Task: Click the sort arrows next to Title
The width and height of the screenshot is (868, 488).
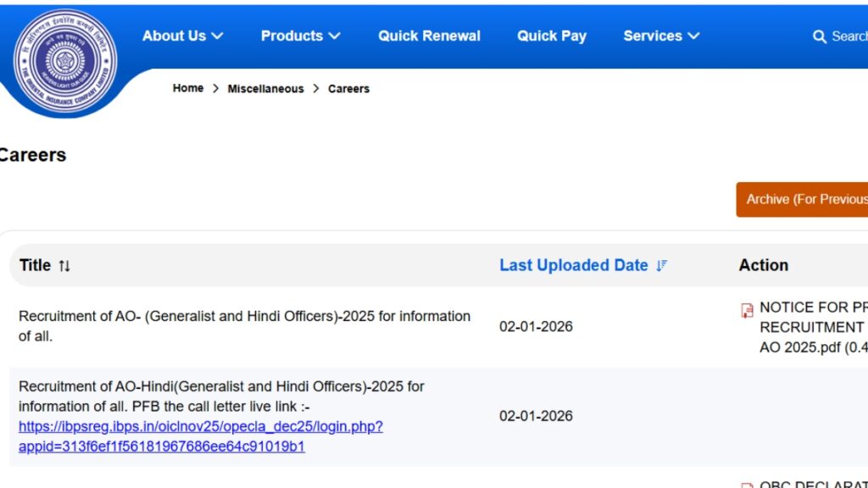Action: coord(64,266)
